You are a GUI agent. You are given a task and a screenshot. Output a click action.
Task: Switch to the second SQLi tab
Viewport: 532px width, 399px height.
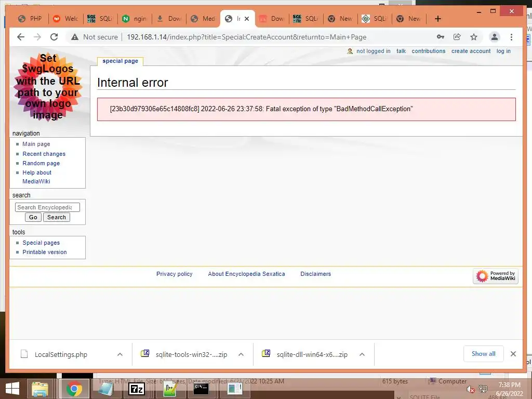305,19
